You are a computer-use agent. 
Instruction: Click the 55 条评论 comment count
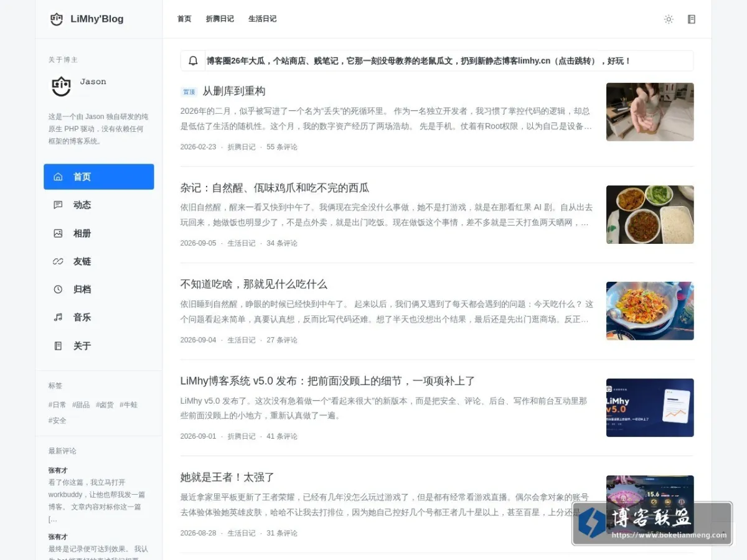(x=282, y=147)
